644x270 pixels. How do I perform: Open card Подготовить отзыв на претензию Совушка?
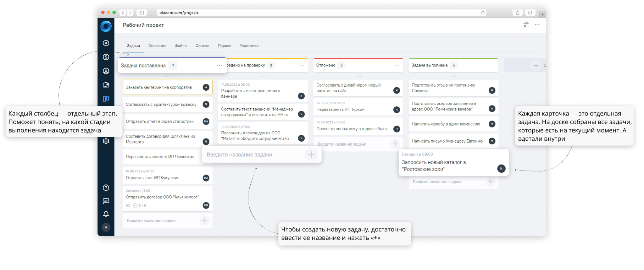pos(453,88)
